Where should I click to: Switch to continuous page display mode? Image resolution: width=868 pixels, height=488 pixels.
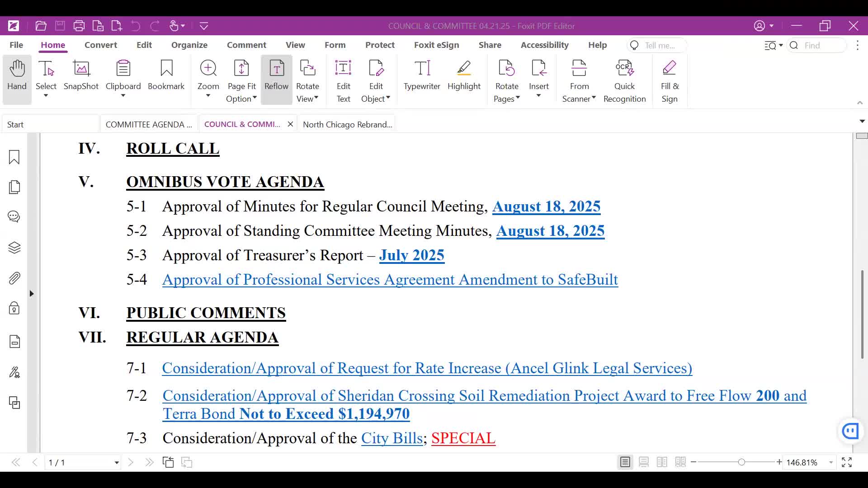pyautogui.click(x=644, y=462)
